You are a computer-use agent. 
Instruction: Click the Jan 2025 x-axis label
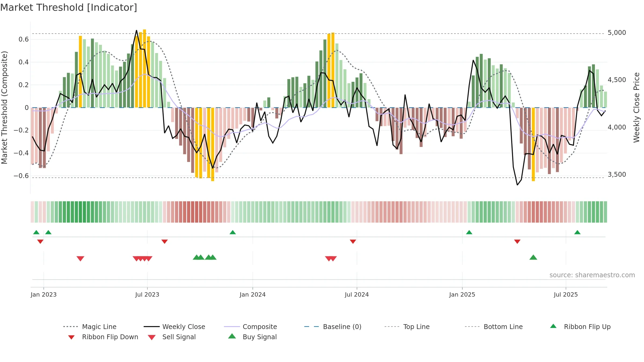click(462, 294)
